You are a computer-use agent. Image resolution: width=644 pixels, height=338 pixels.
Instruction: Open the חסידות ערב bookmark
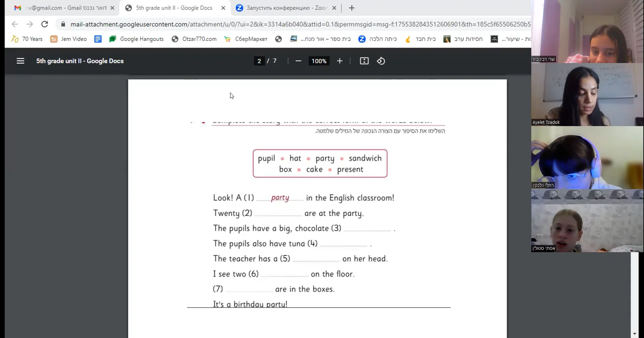[463, 39]
